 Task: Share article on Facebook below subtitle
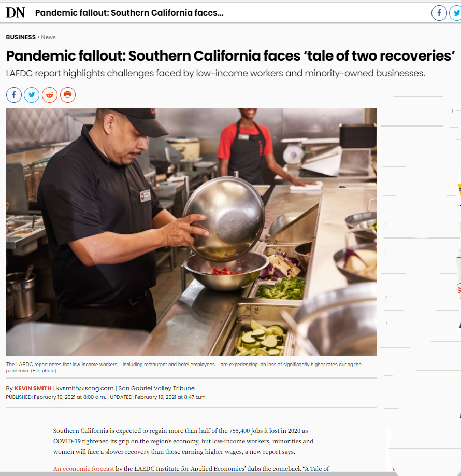14,95
